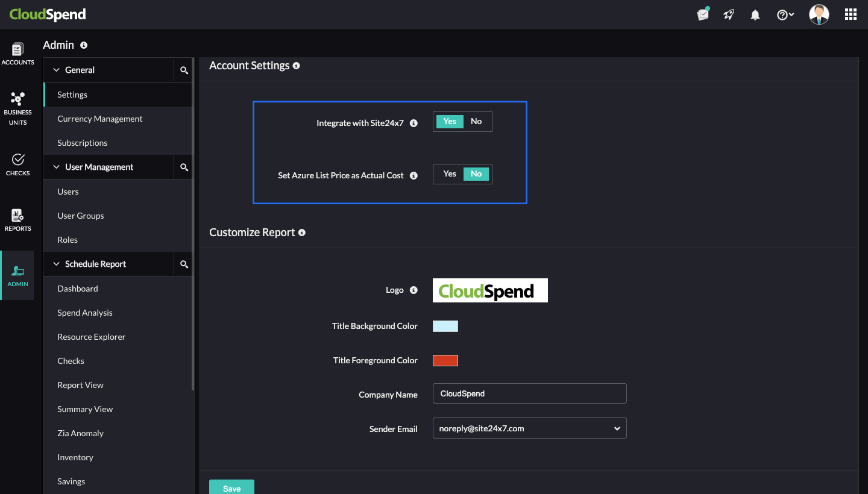
Task: Open the Subscriptions page
Action: (82, 143)
